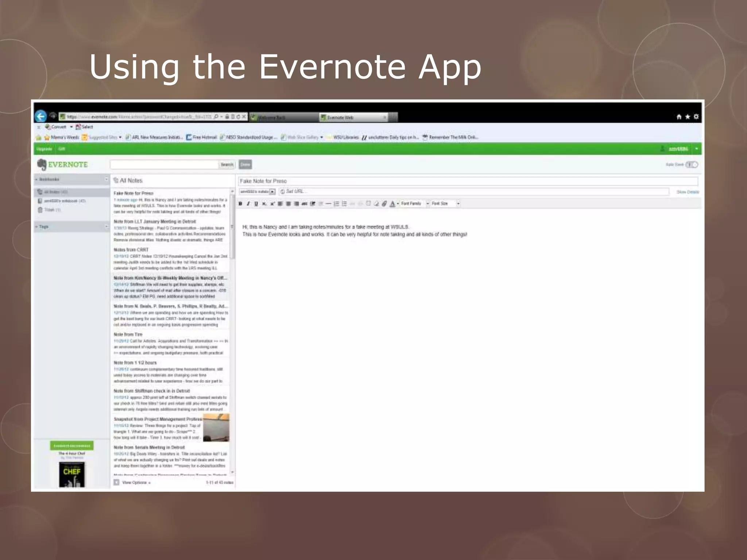The image size is (747, 560).
Task: Open Note from Serials Meeting in Detroit
Action: pos(170,456)
